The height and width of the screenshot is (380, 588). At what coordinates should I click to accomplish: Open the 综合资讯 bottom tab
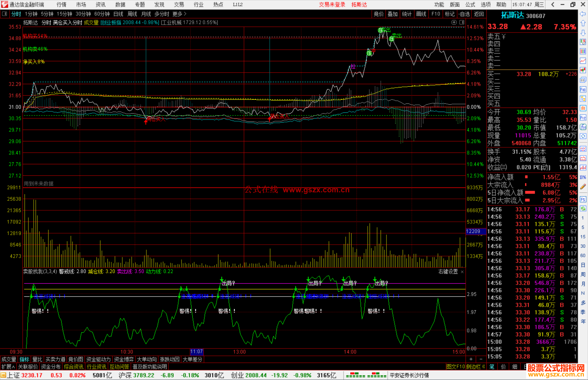click(73, 367)
